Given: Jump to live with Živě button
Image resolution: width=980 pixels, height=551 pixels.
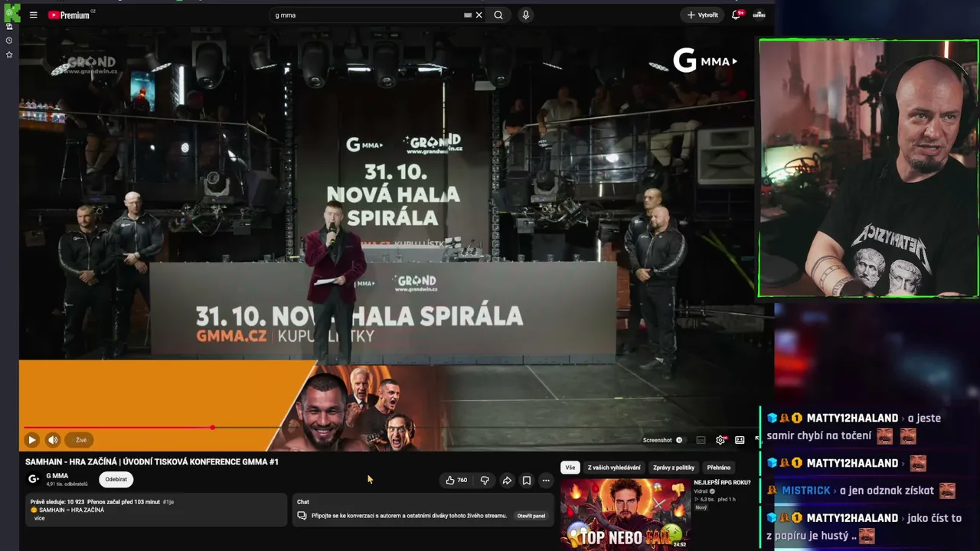Looking at the screenshot, I should point(80,440).
